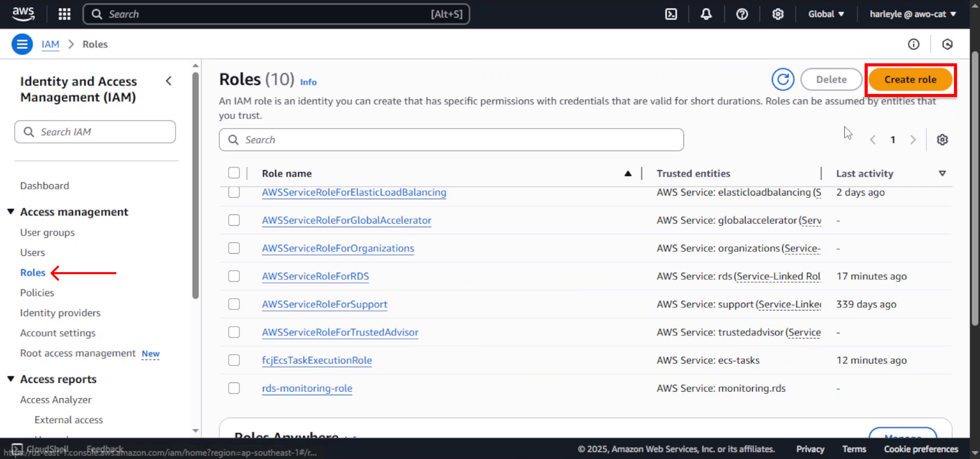Open the Global region dropdown
Screen dimensions: 980x459
[826, 14]
